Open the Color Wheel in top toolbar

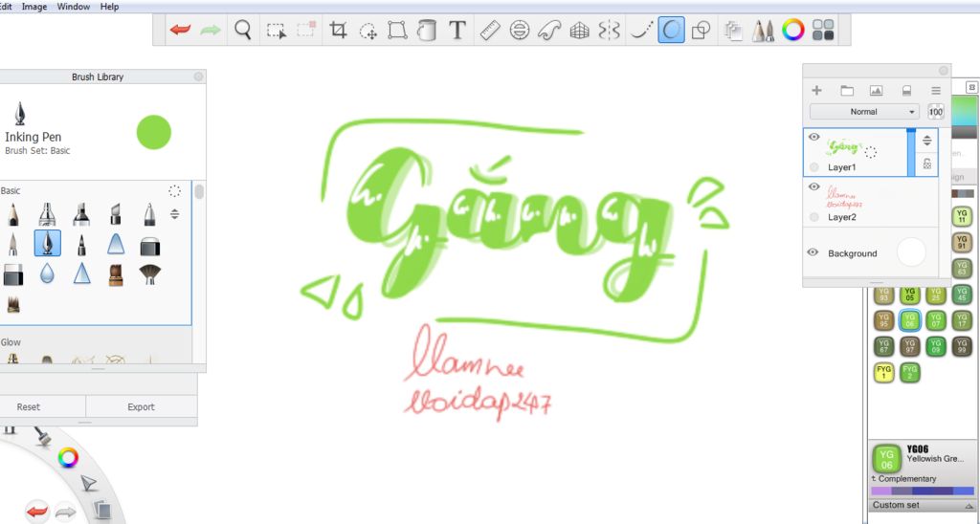tap(793, 30)
